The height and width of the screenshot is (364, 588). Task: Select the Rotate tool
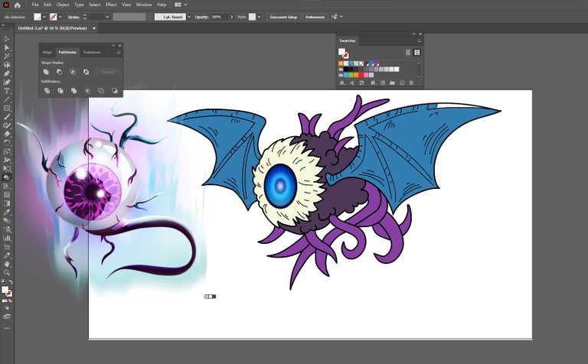[x=7, y=143]
